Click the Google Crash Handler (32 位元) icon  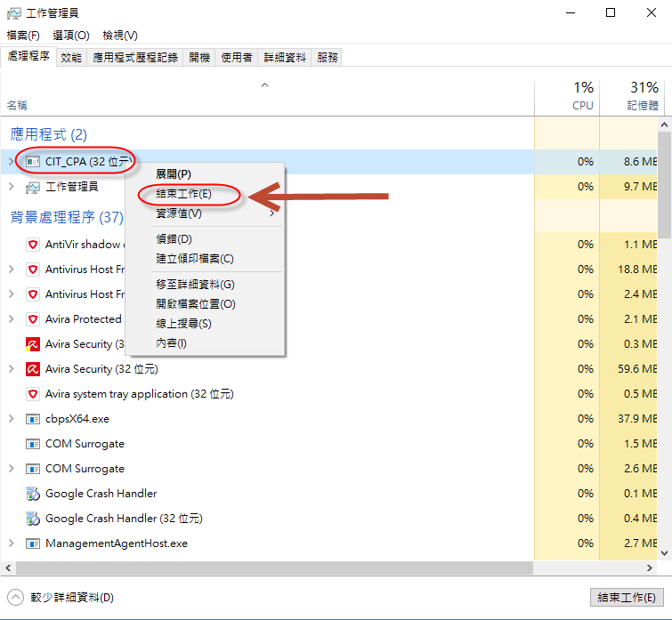pos(33,519)
